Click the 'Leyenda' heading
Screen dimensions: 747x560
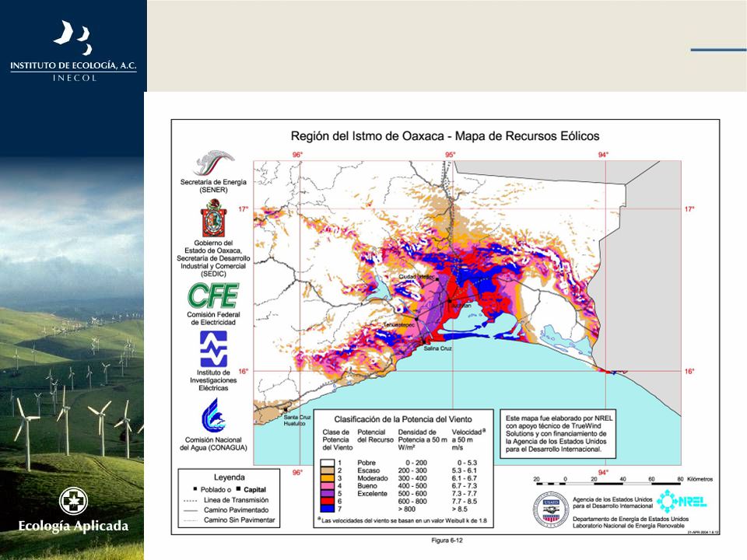[x=229, y=477]
